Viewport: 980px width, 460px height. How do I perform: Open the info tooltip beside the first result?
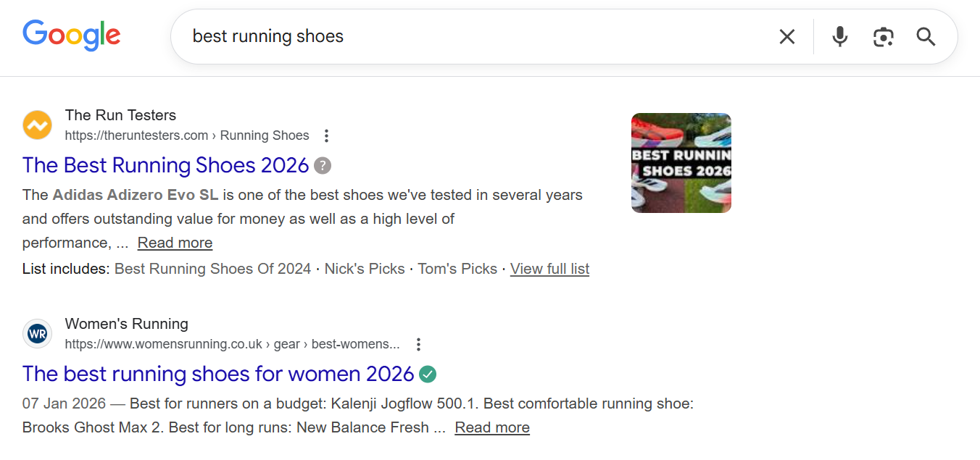click(x=322, y=165)
